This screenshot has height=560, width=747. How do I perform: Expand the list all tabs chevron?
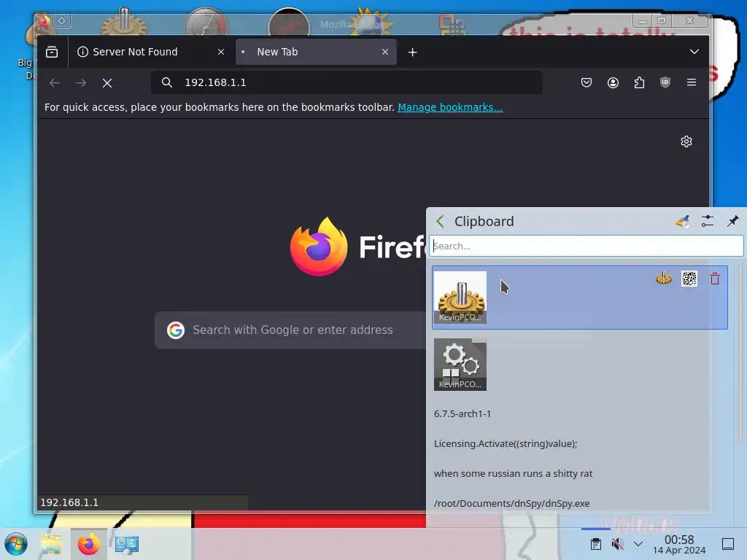coord(694,52)
